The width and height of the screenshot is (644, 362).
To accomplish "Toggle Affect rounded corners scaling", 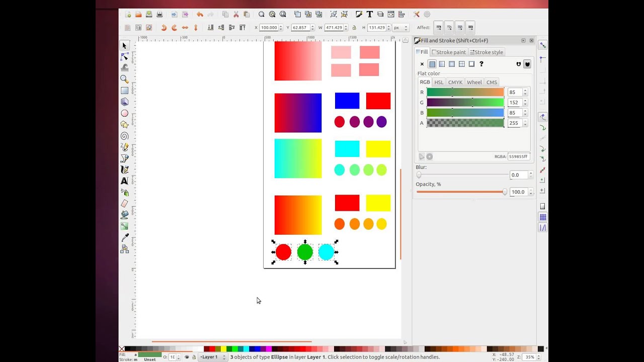I will [x=449, y=28].
